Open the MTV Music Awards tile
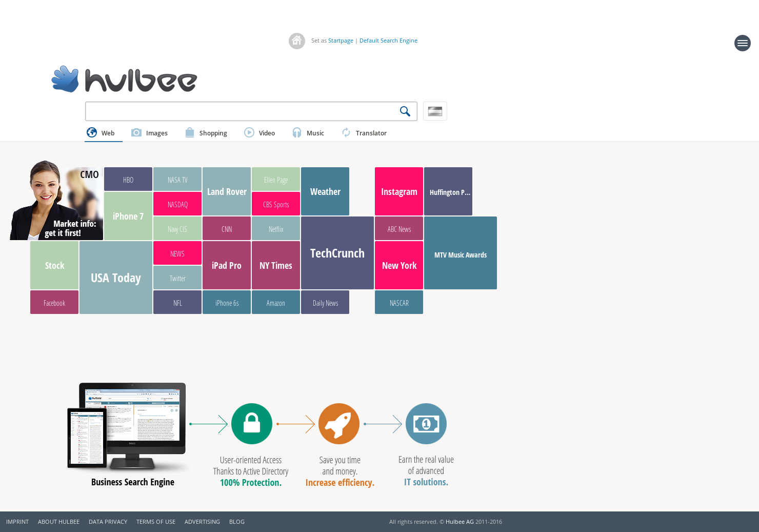759x532 pixels. 461,253
